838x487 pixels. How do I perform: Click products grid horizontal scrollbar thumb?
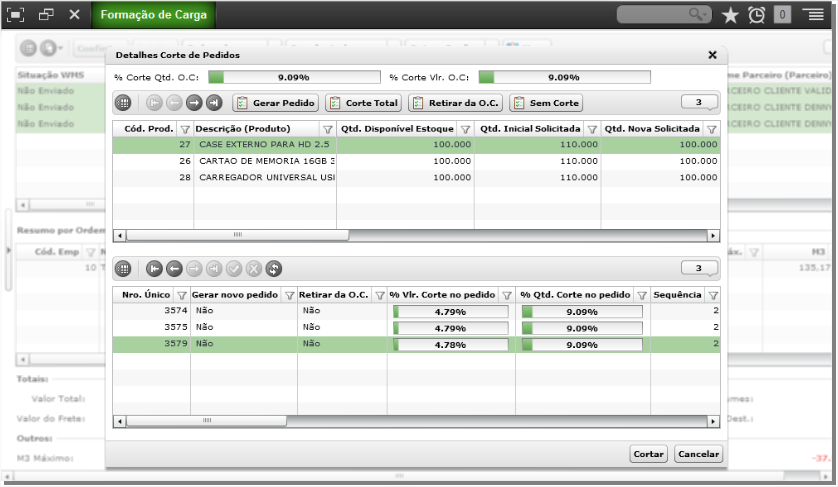point(238,235)
